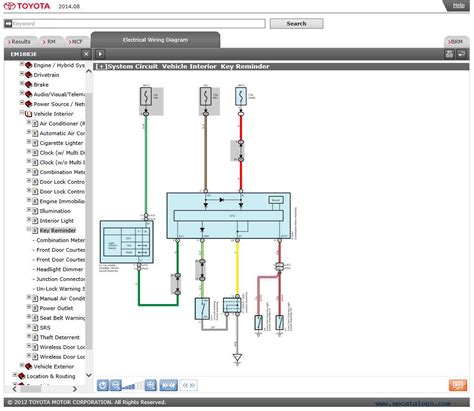Expand the Vehicle Exterior tree node

[x=22, y=365]
